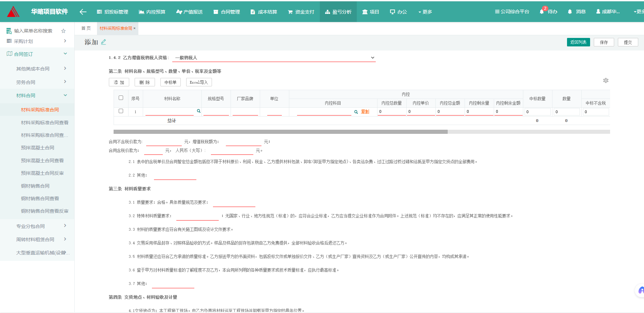This screenshot has height=313, width=644.
Task: Open 招投标管理 menu
Action: click(x=113, y=12)
